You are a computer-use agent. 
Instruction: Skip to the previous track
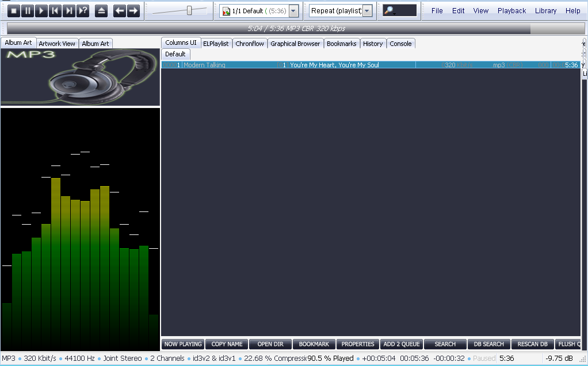55,10
